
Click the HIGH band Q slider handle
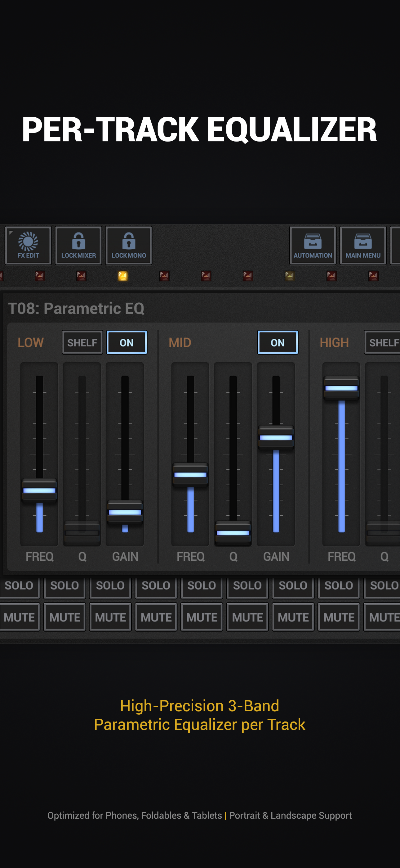click(x=383, y=533)
